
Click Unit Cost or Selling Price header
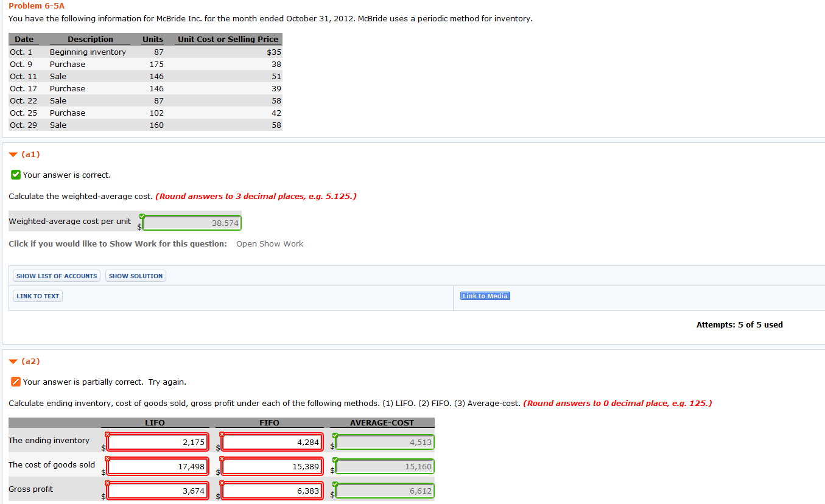click(x=228, y=40)
